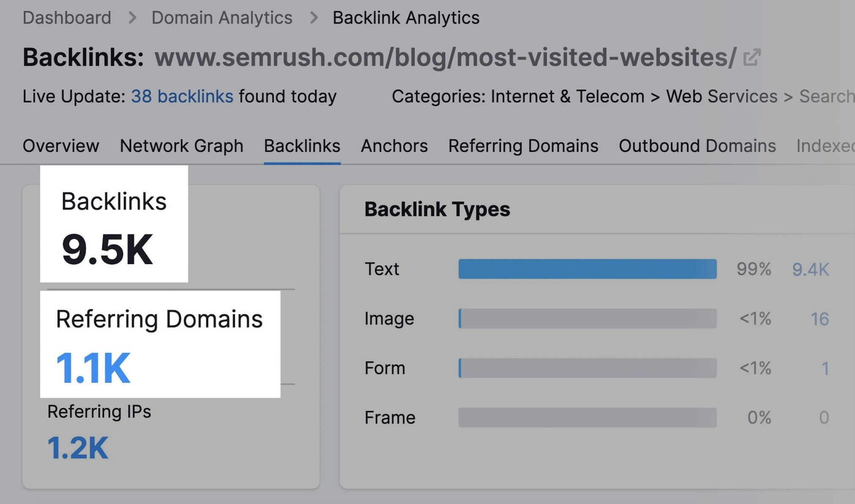Click the Referring Domains 1.1K value
Image resolution: width=855 pixels, height=504 pixels.
coord(93,368)
